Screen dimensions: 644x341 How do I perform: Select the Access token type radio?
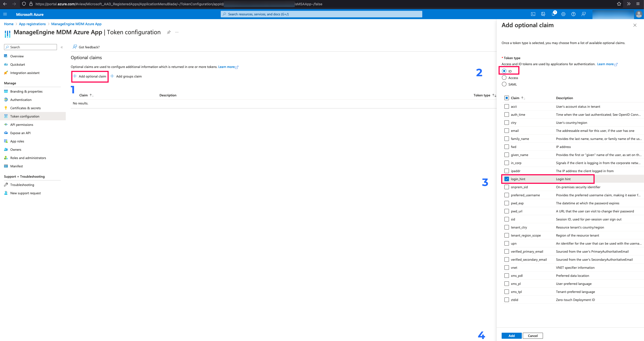click(504, 78)
